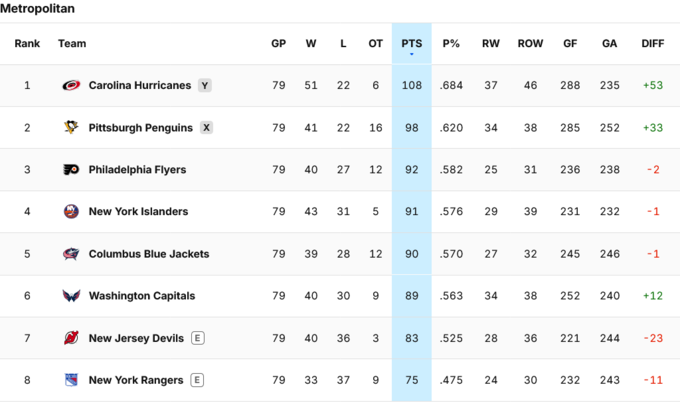
Task: Sort the table by DIFF column
Action: click(x=653, y=44)
